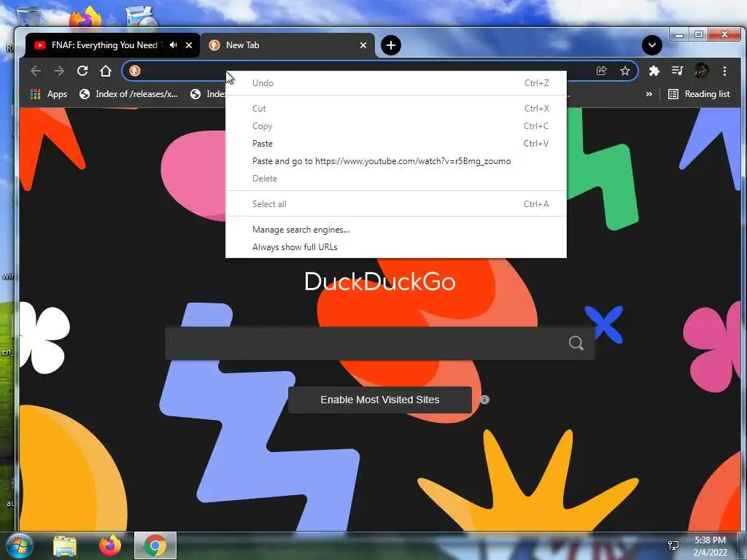Click the DuckDuckGo icon in the address bar
Viewport: 747px width, 560px height.
point(135,71)
